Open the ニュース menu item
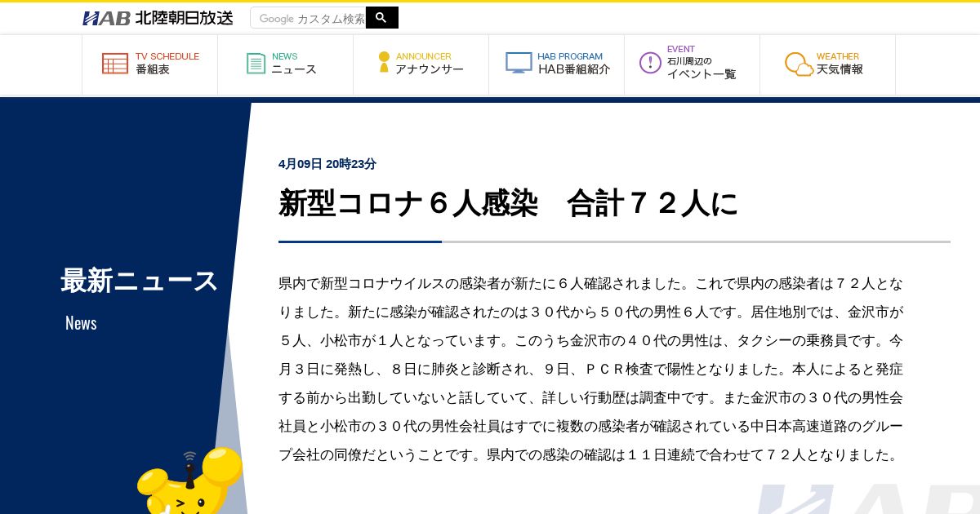Screen dimensions: 980x514 [x=294, y=70]
